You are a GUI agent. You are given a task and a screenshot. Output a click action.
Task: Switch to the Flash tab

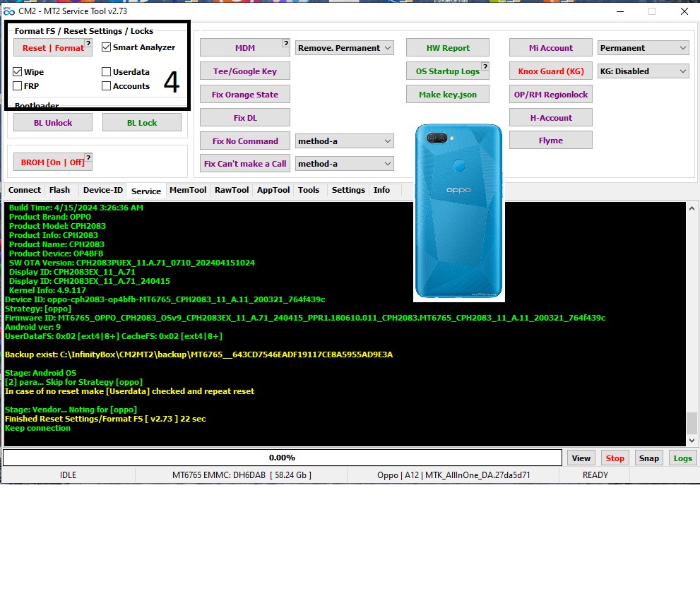[59, 190]
